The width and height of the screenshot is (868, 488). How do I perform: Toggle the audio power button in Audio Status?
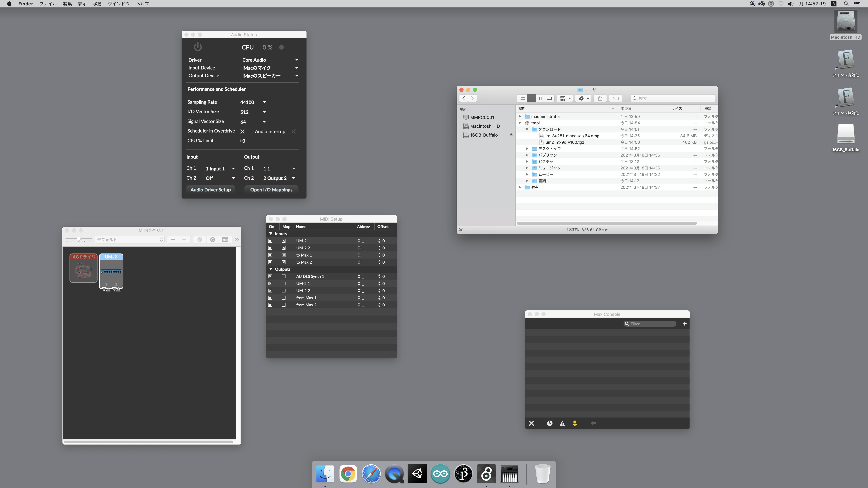(198, 47)
